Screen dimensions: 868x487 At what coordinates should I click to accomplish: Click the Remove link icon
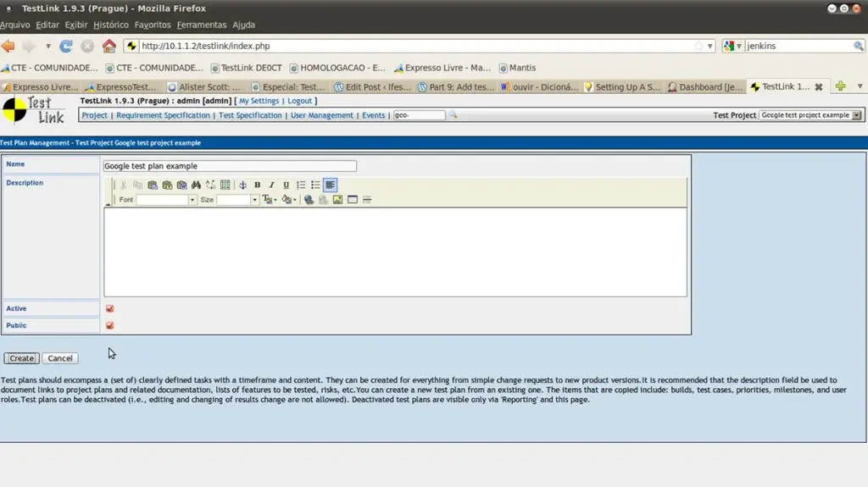(x=323, y=200)
